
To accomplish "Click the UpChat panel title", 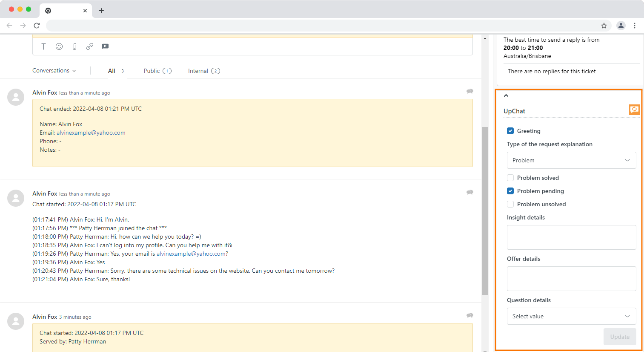I will [514, 111].
